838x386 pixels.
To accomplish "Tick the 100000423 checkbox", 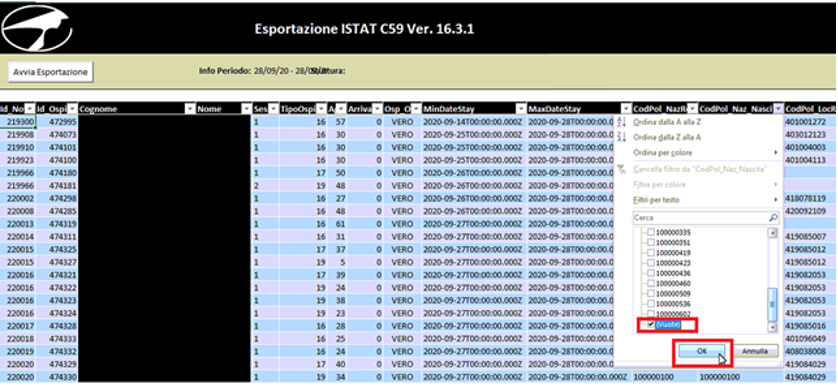I will pyautogui.click(x=651, y=263).
